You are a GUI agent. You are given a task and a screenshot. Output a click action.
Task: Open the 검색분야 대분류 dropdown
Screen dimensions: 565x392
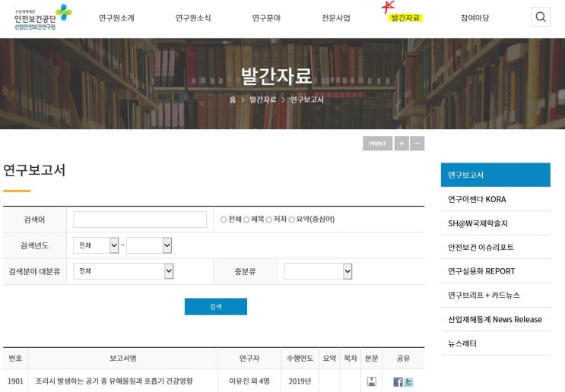coord(123,271)
